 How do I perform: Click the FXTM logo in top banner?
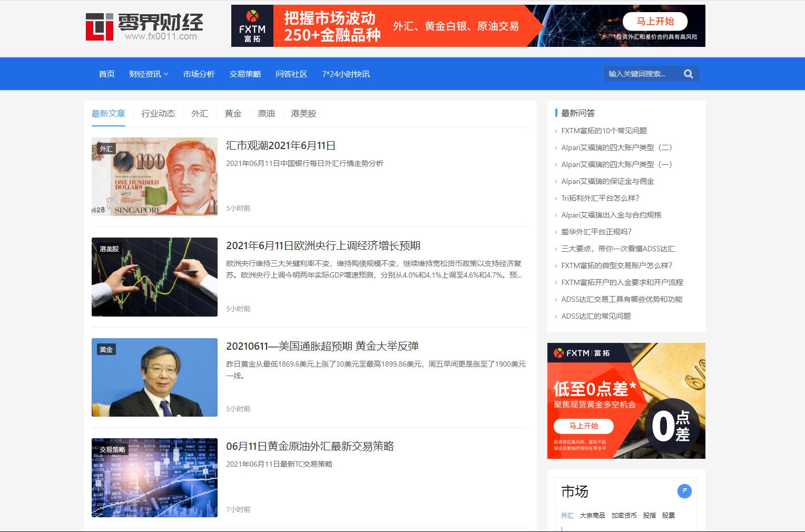(252, 26)
